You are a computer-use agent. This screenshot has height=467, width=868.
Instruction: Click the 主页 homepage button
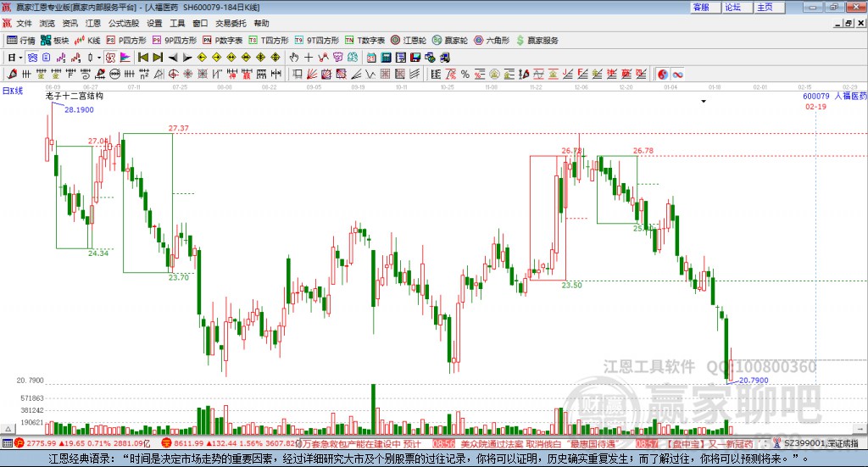[x=769, y=7]
